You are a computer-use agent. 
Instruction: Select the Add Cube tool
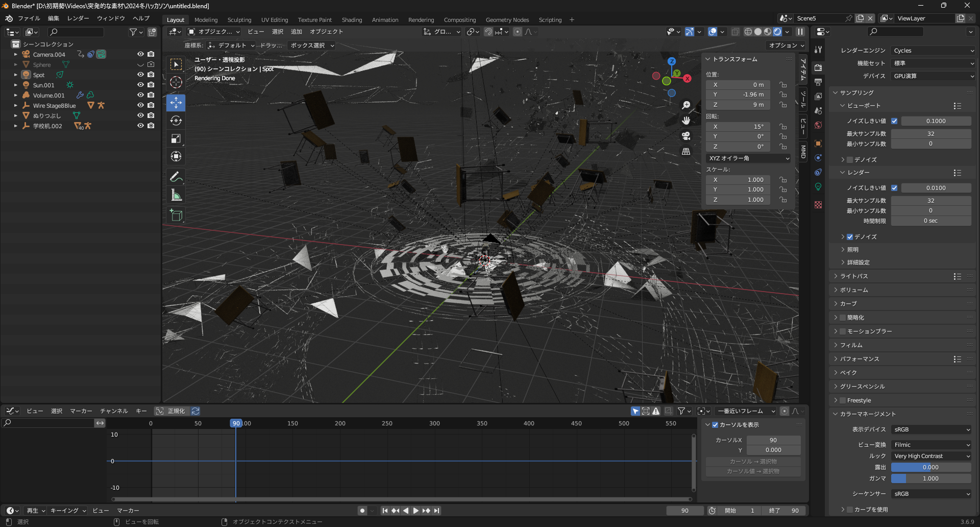pyautogui.click(x=176, y=215)
